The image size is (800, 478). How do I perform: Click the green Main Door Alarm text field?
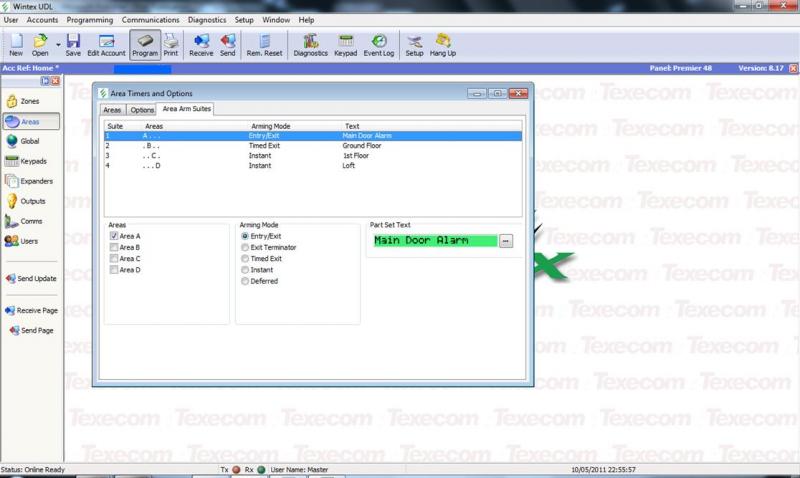pos(433,241)
